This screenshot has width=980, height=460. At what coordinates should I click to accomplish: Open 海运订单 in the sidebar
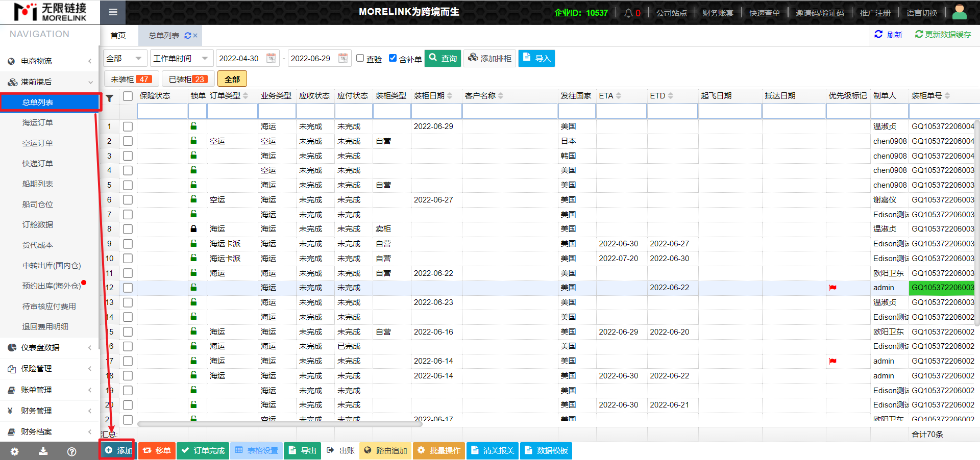point(38,122)
